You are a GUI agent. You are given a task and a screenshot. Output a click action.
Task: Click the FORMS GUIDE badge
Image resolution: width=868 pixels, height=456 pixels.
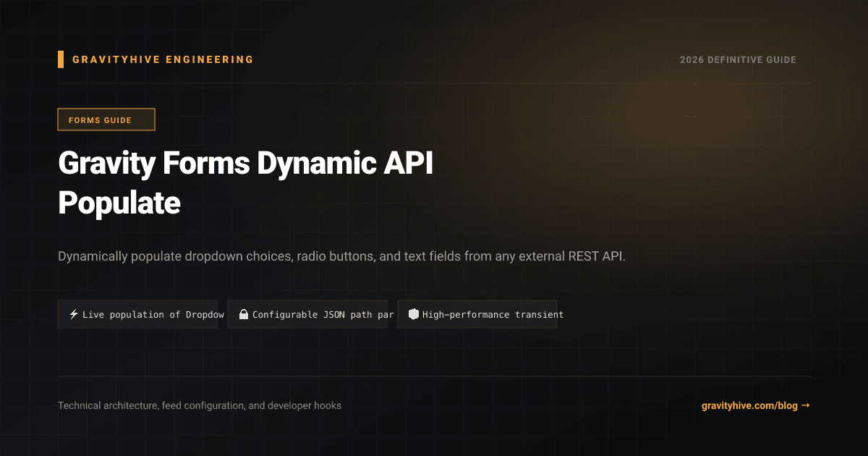pyautogui.click(x=106, y=119)
